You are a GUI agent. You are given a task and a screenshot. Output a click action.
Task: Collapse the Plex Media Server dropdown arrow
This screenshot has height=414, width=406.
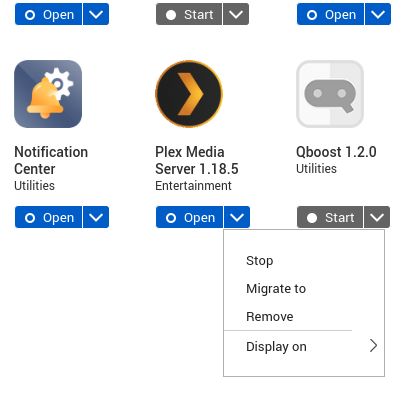pos(237,217)
